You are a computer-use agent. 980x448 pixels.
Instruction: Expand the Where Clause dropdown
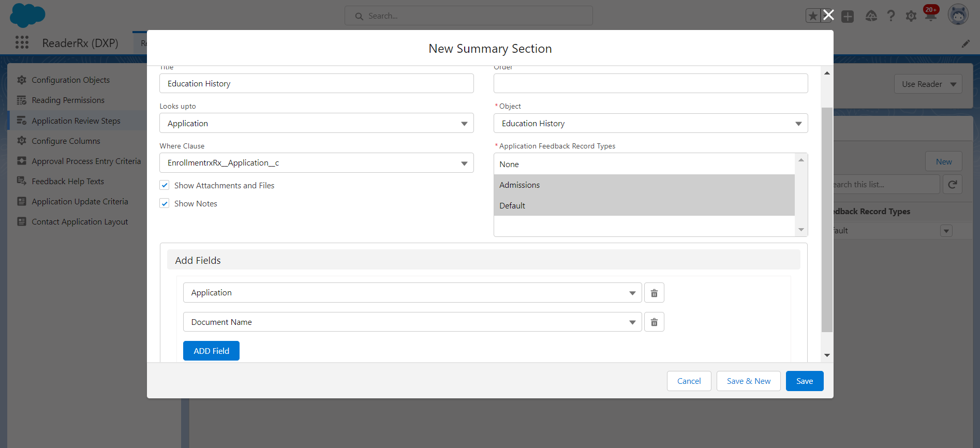[316, 163]
